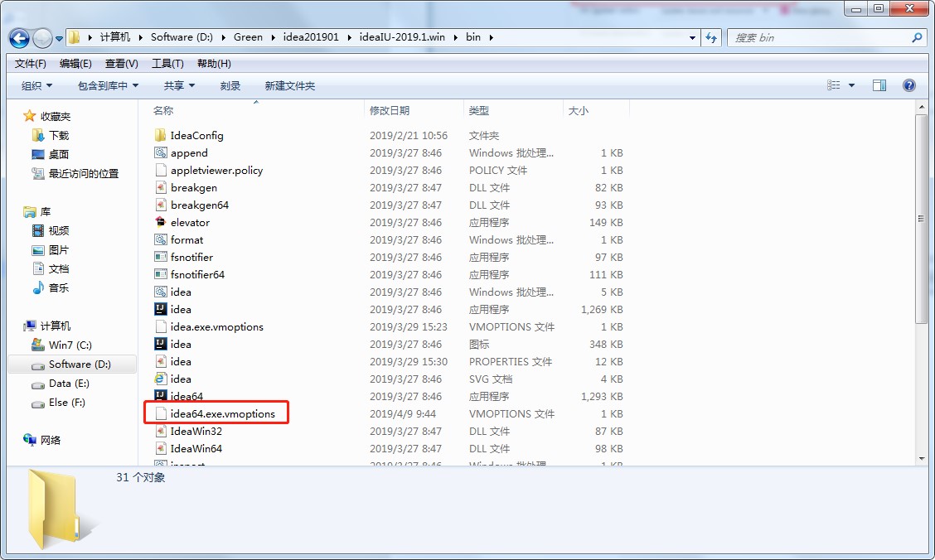Open 视频 library
The height and width of the screenshot is (560, 935).
click(x=58, y=230)
